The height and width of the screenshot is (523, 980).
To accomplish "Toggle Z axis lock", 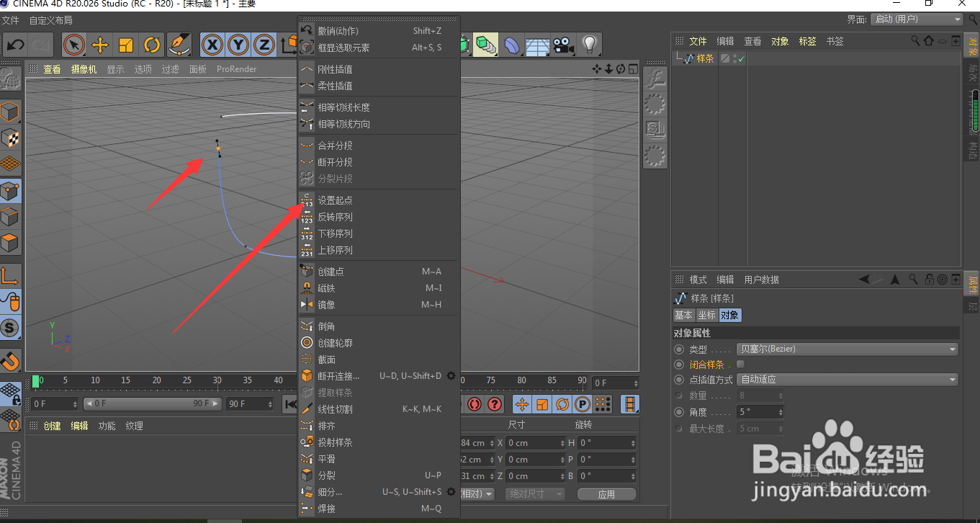I will (x=264, y=45).
